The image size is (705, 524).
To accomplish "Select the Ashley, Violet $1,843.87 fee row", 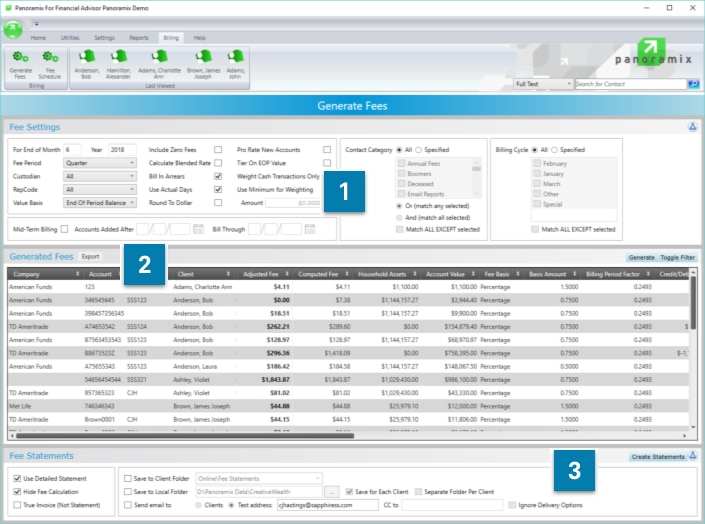I will point(348,380).
